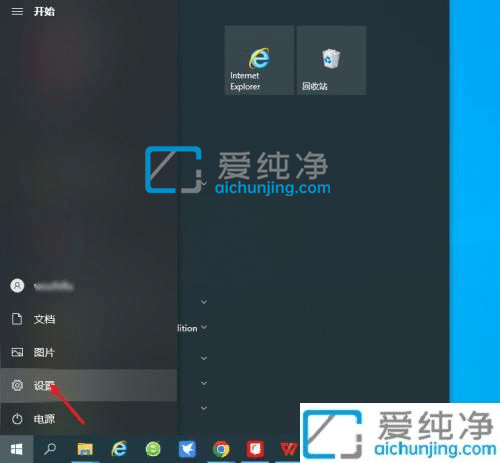Image resolution: width=500 pixels, height=463 pixels.
Task: Open File Explorer from the taskbar
Action: click(85, 449)
